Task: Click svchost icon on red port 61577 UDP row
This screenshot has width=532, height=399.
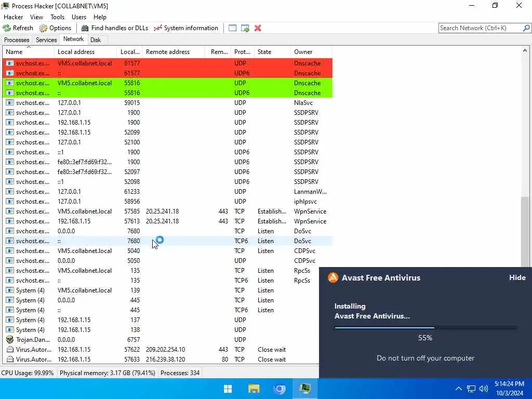Action: [x=10, y=63]
